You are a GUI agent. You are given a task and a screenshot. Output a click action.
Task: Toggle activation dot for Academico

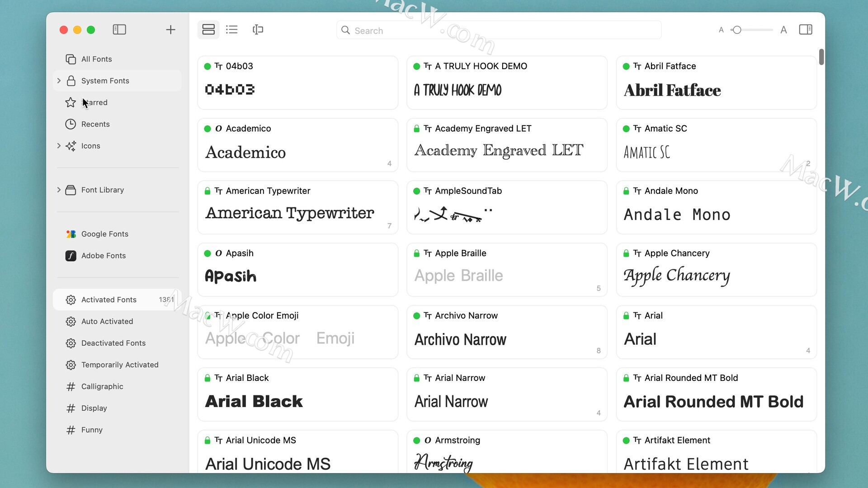tap(208, 129)
